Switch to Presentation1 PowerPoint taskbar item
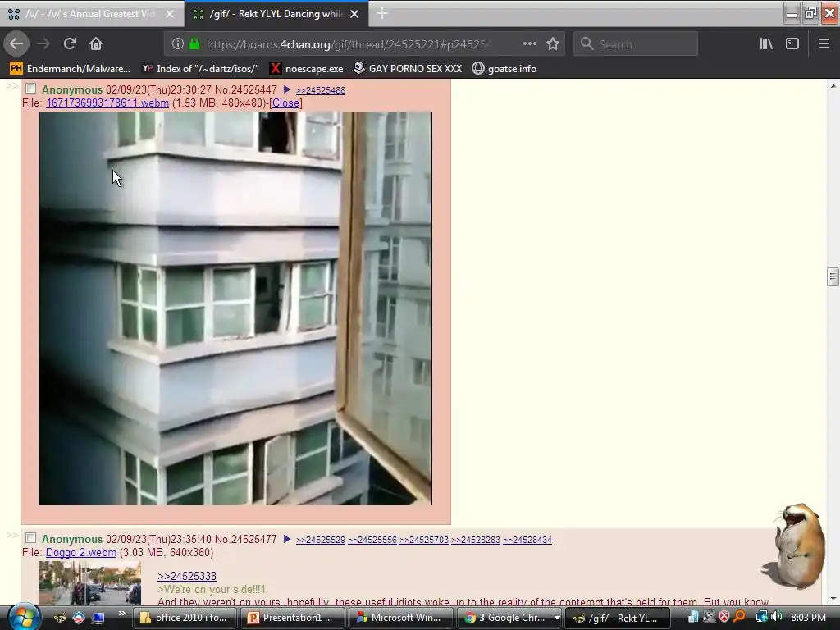 (291, 618)
